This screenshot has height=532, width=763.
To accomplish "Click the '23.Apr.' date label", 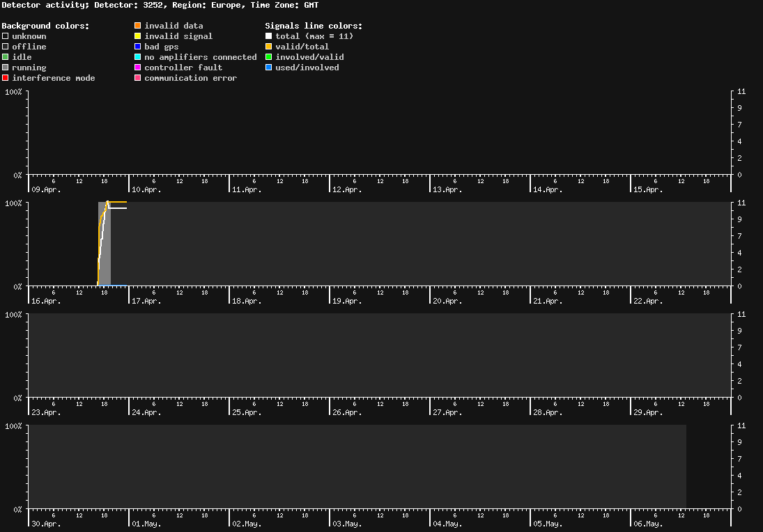I will coord(46,412).
